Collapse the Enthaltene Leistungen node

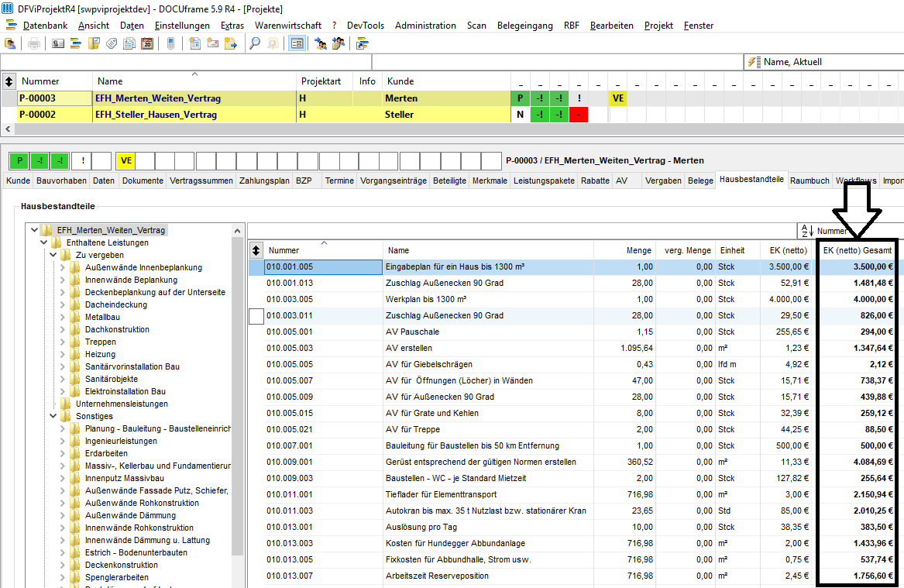[x=44, y=242]
